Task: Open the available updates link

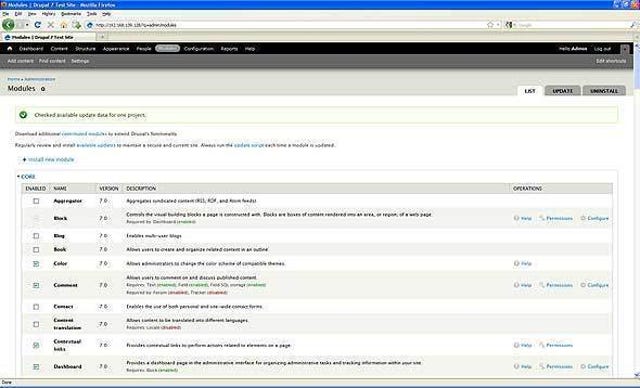Action: click(x=96, y=145)
